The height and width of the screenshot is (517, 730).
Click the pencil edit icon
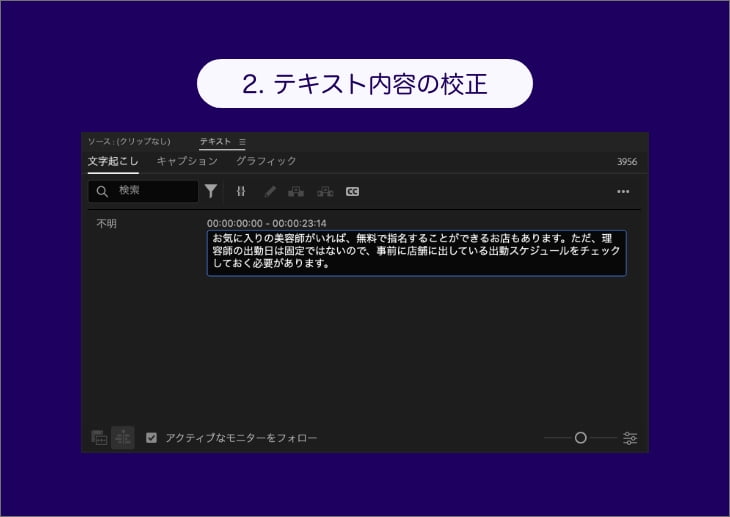(269, 191)
